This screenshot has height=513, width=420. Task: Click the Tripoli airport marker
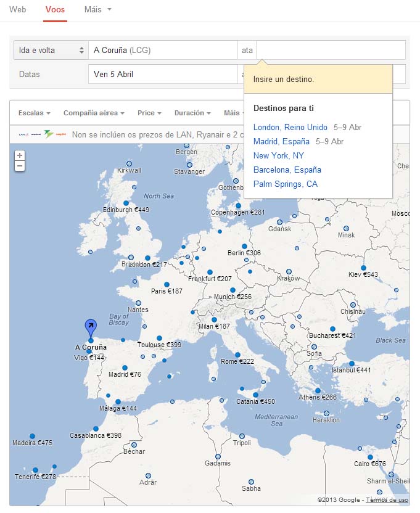coord(242,436)
